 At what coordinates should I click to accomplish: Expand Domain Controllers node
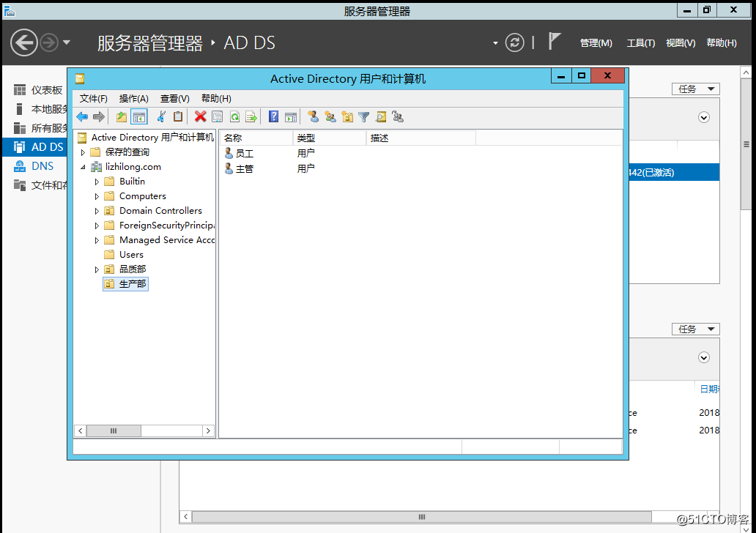point(97,211)
